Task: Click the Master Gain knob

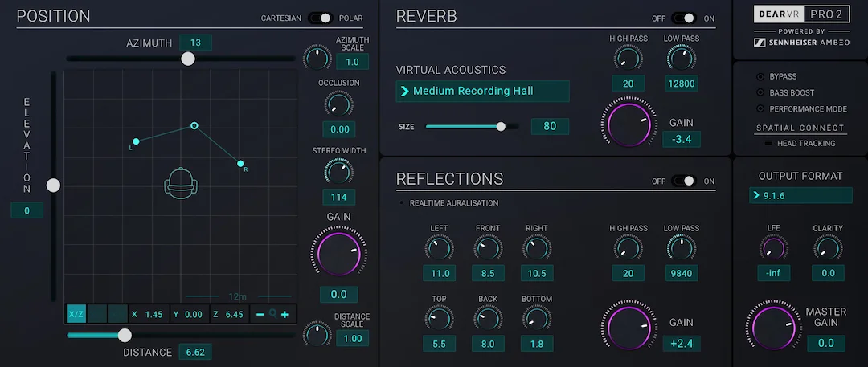Action: [773, 327]
